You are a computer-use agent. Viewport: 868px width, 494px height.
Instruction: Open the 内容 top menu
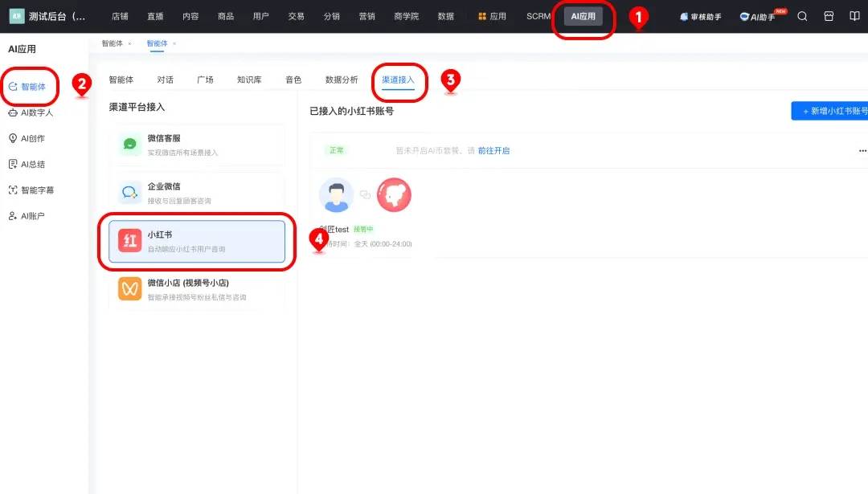click(190, 17)
